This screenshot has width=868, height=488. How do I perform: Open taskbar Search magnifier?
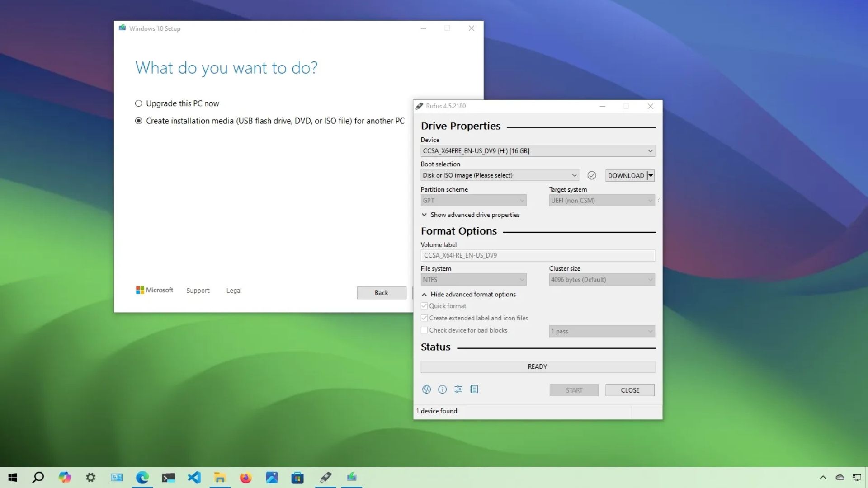pyautogui.click(x=38, y=478)
